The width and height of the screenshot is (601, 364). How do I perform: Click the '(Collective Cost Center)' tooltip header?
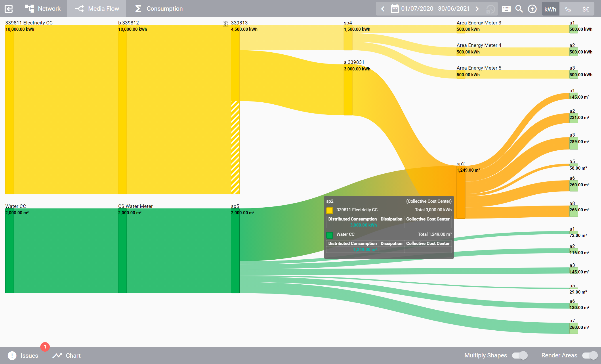[429, 201]
